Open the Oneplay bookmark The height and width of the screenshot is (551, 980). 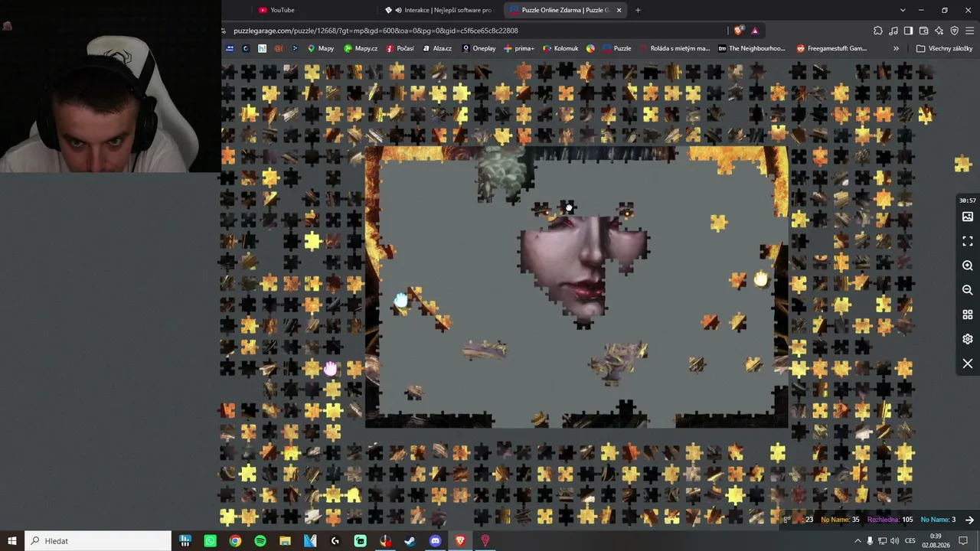(479, 48)
